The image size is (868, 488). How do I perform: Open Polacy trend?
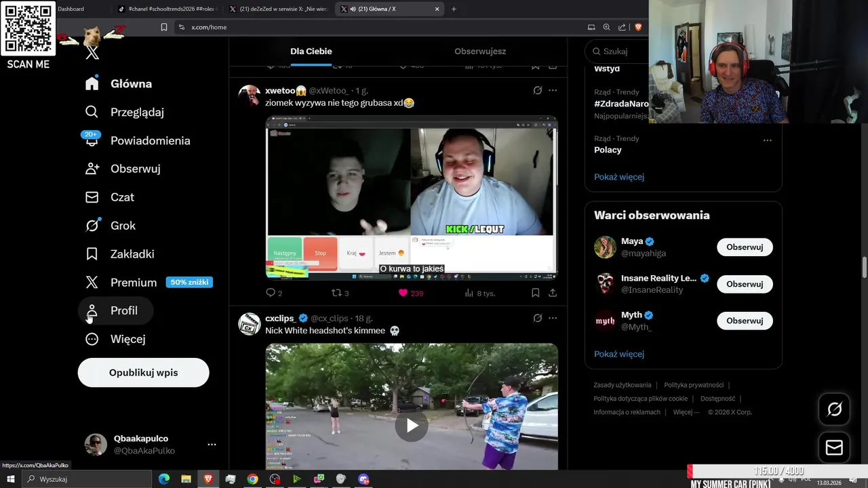click(x=608, y=150)
